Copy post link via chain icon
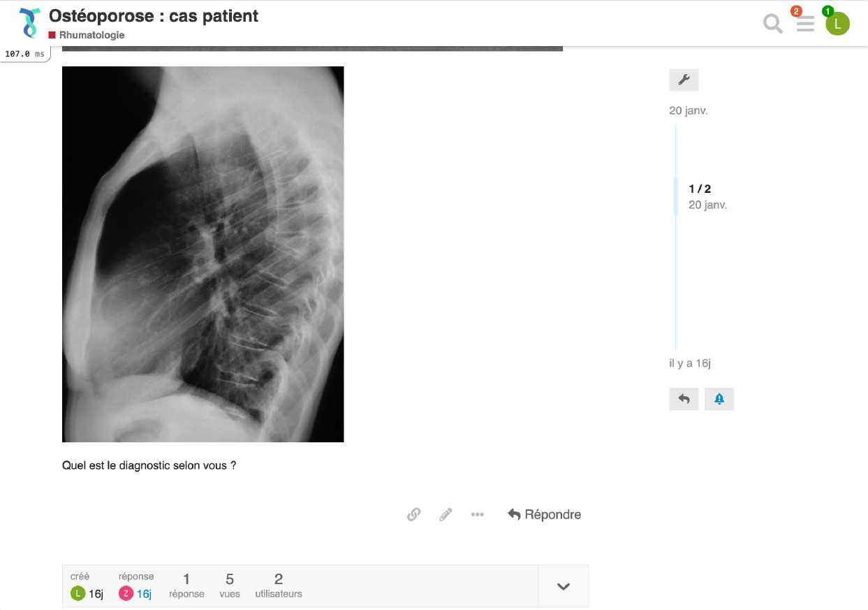This screenshot has height=610, width=868. tap(413, 515)
